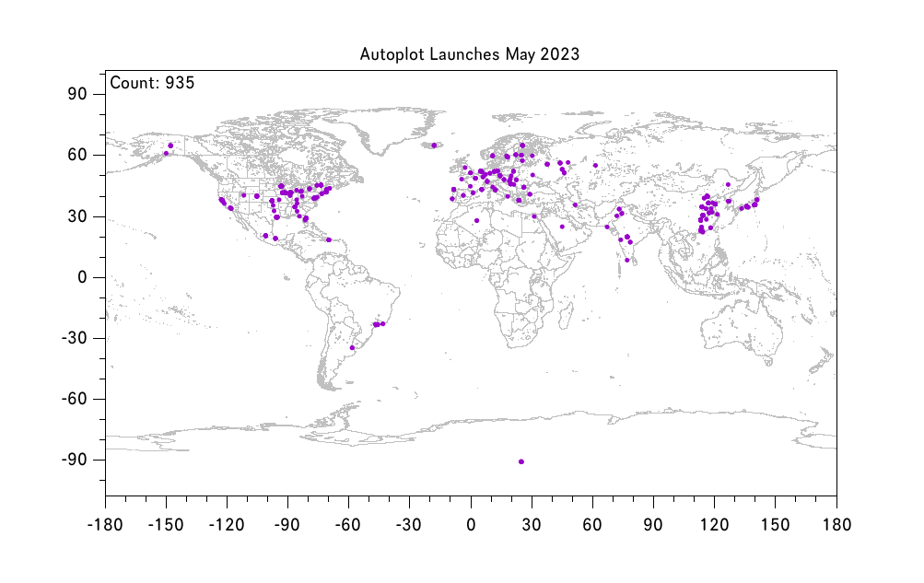Select the data point on Iceland
The width and height of the screenshot is (924, 583).
(434, 146)
